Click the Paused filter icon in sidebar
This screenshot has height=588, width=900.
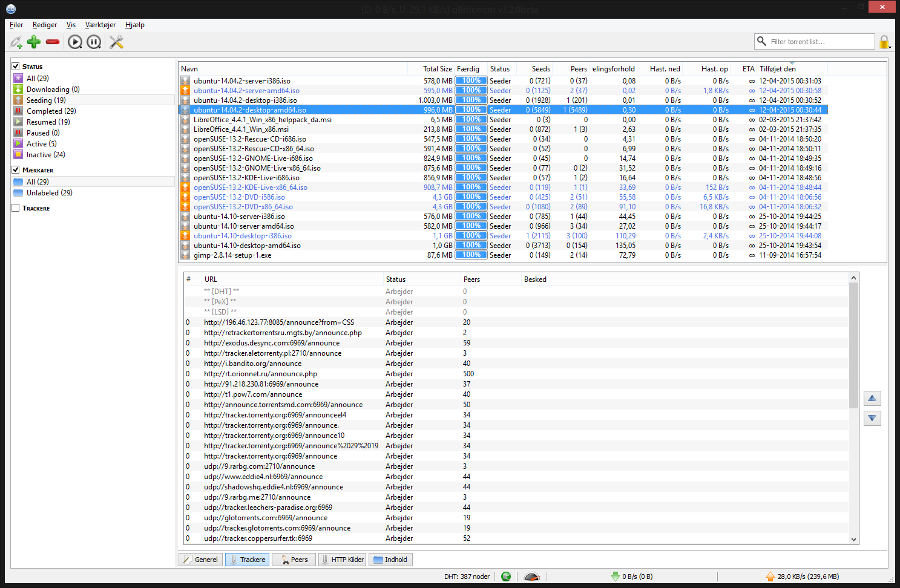pyautogui.click(x=19, y=132)
